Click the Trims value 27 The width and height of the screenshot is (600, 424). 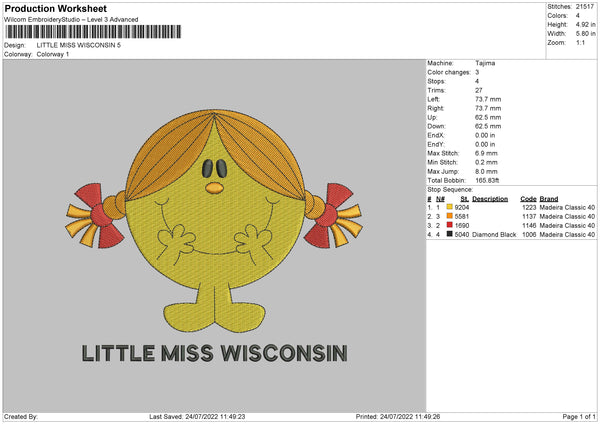tap(479, 90)
